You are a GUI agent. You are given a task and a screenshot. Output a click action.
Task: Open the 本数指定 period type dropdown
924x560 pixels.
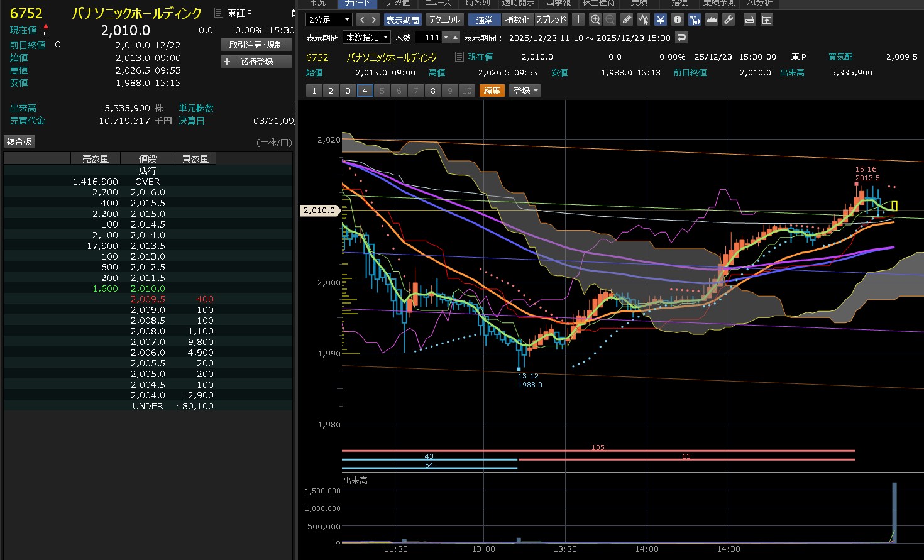[366, 38]
